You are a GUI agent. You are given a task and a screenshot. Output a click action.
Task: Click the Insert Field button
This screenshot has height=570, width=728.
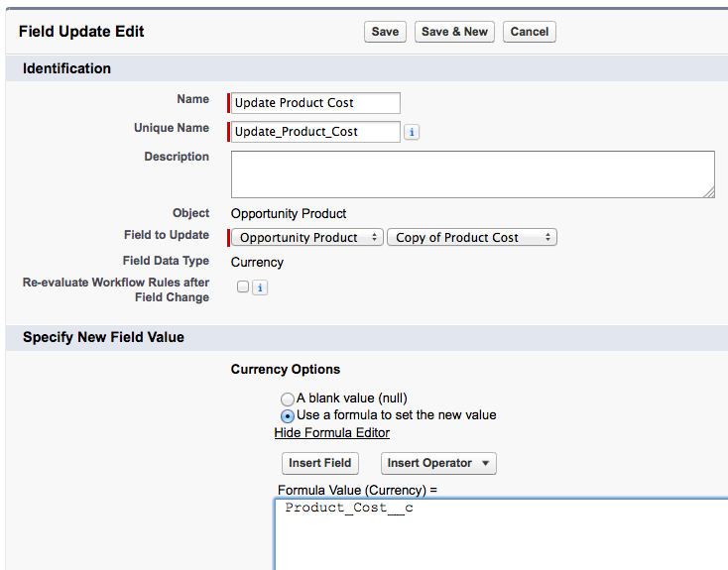(319, 463)
